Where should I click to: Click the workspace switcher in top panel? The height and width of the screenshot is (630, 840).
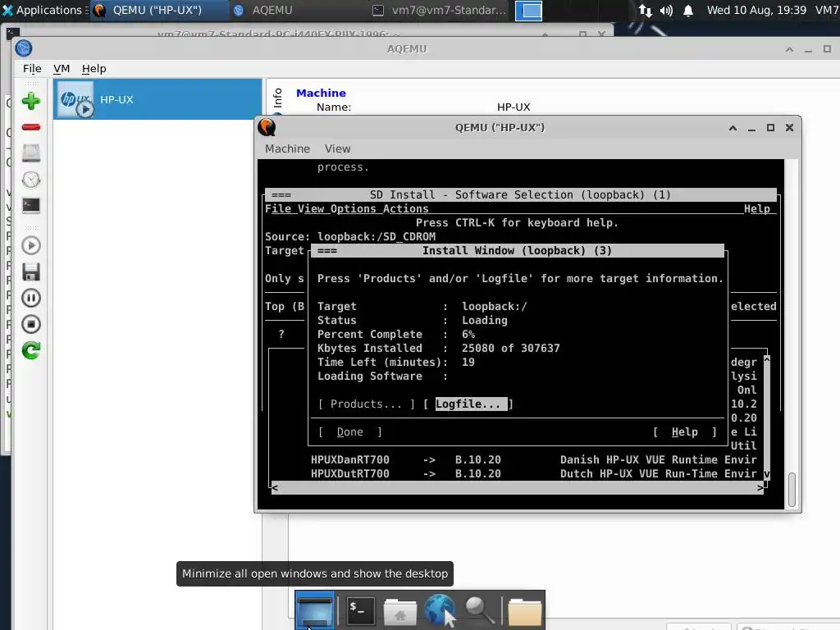[528, 11]
